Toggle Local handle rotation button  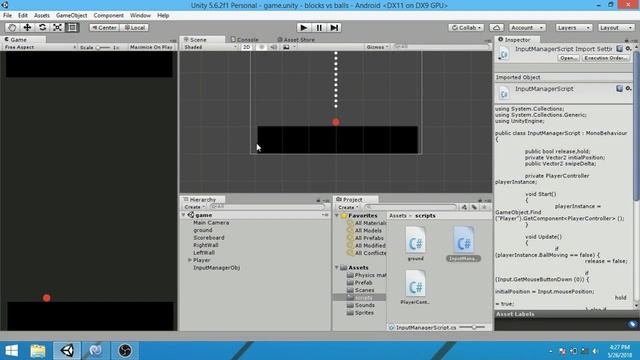(x=134, y=28)
